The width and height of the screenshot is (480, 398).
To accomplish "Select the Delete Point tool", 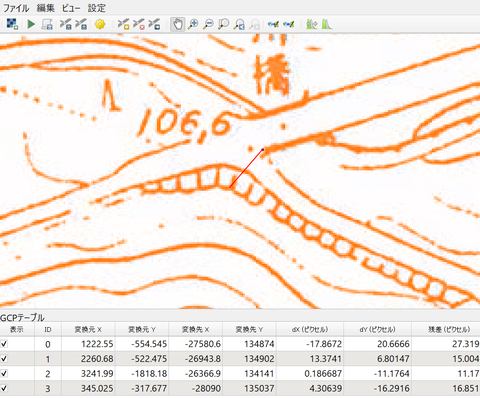I will [139, 24].
